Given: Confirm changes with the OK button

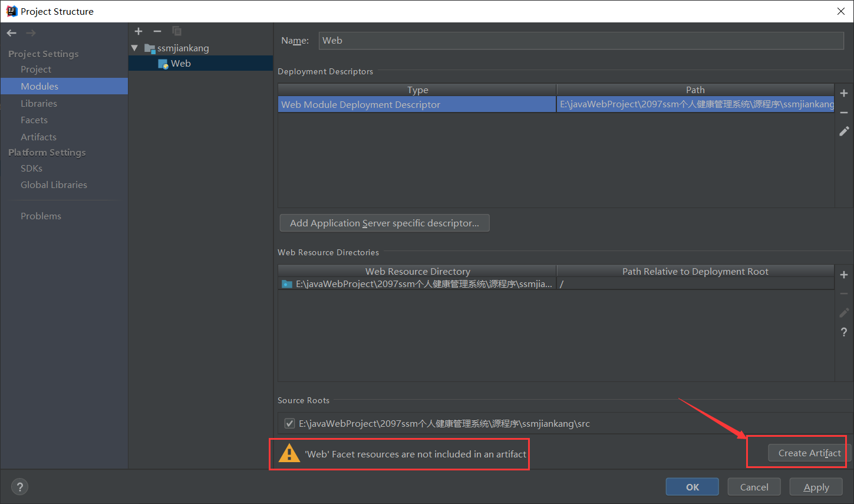Looking at the screenshot, I should point(693,487).
